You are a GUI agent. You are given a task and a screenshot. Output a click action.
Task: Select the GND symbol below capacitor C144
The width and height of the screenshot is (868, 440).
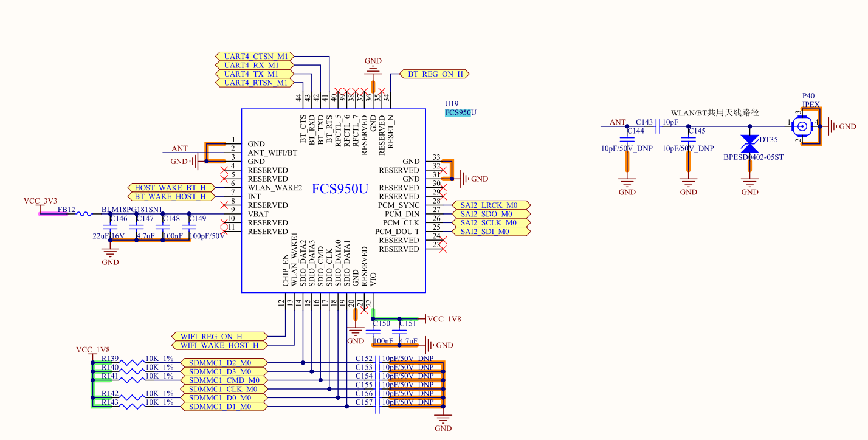[627, 184]
